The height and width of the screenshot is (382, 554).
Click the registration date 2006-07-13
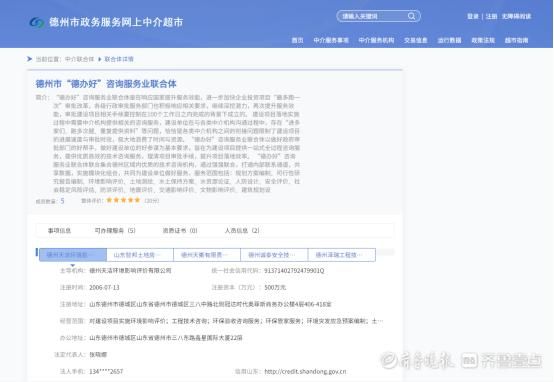point(104,288)
